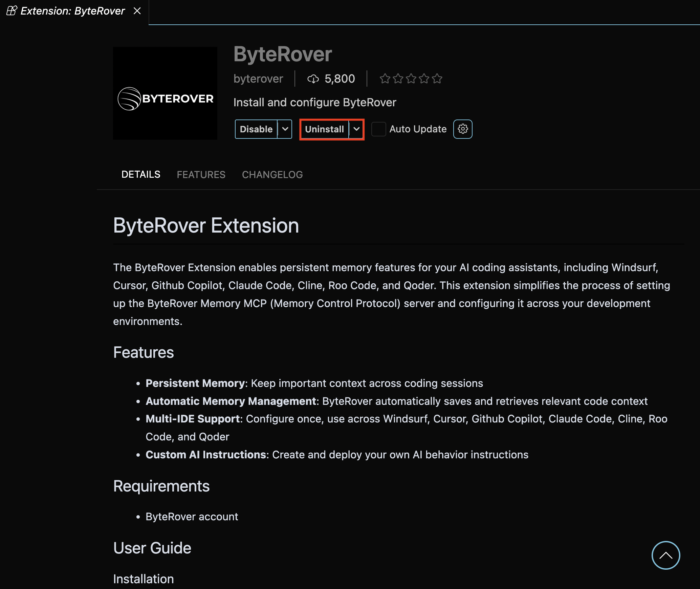Open the byterover publisher link

tap(258, 79)
